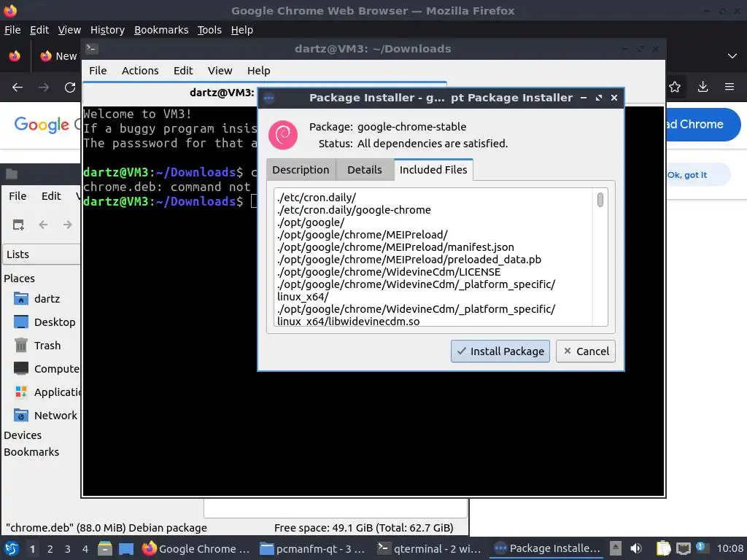Select the New tab in Firefox
This screenshot has width=747, height=560.
tap(58, 55)
